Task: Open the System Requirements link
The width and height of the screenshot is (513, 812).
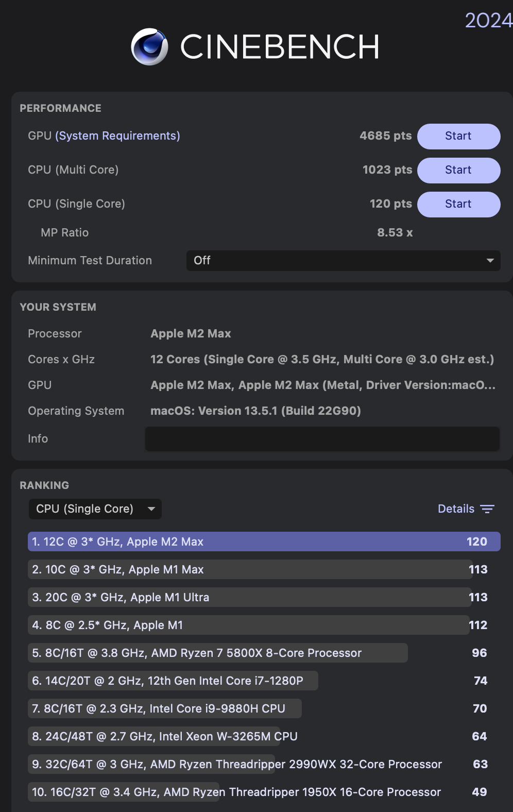Action: (118, 136)
